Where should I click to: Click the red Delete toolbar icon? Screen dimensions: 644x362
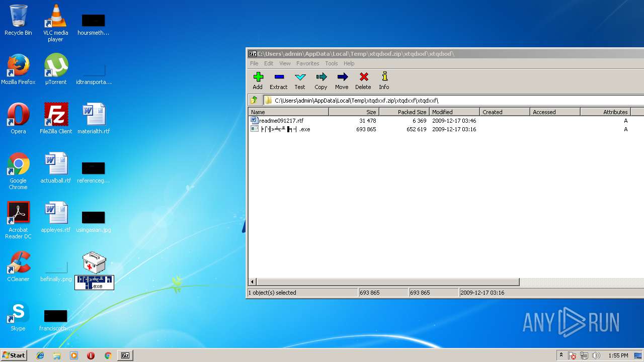[x=363, y=80]
